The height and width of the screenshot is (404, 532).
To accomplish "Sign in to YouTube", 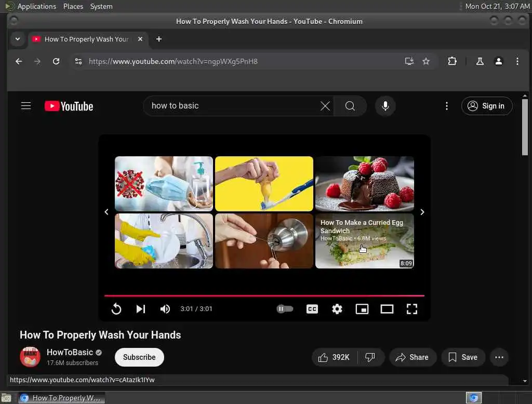I will pos(486,106).
